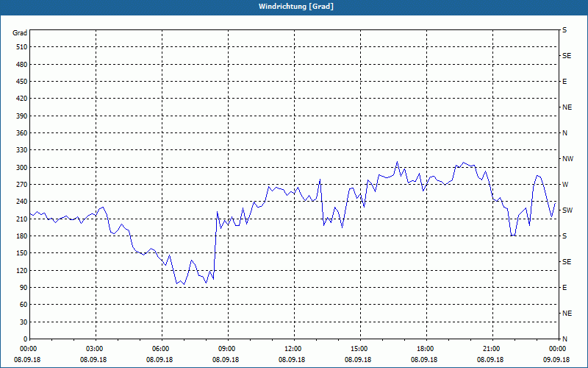The height and width of the screenshot is (368, 588).
Task: Select the SW compass label
Action: pyautogui.click(x=567, y=210)
